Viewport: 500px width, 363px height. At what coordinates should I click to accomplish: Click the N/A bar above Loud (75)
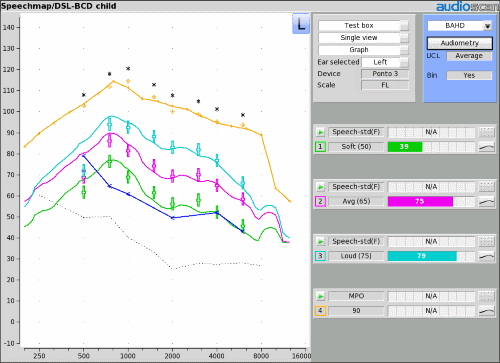pos(431,241)
